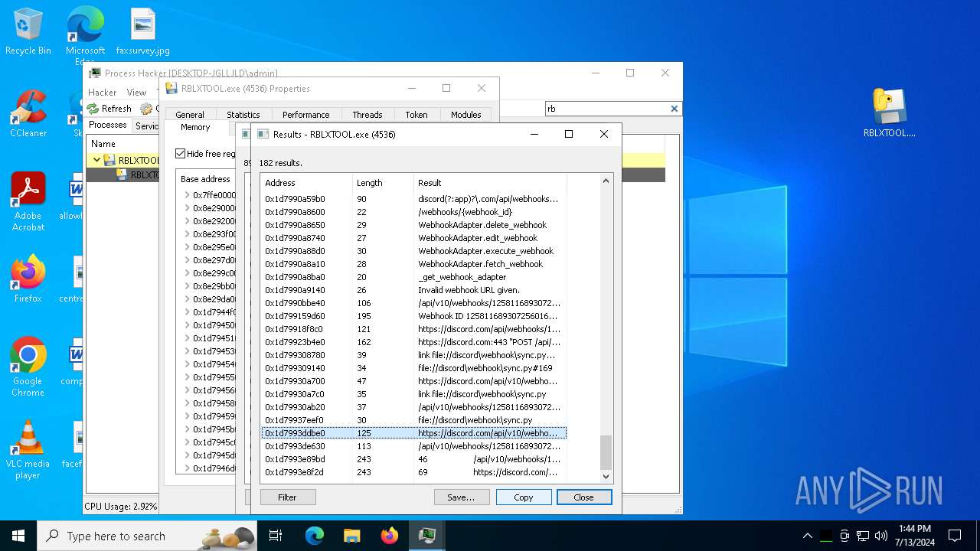Sort results by Length column
980x551 pixels.
click(x=383, y=183)
